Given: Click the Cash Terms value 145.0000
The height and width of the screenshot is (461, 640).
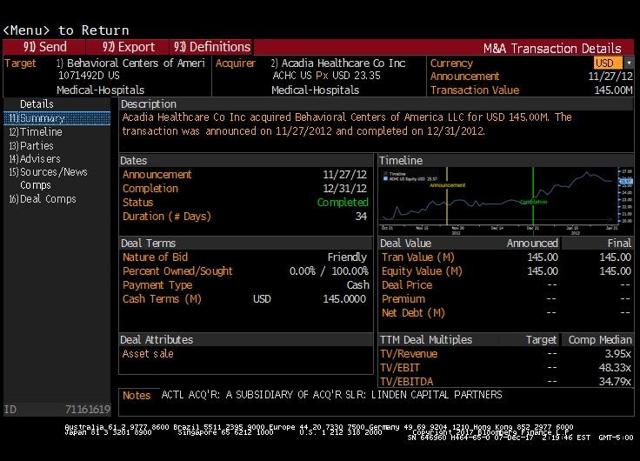Looking at the screenshot, I should [344, 299].
